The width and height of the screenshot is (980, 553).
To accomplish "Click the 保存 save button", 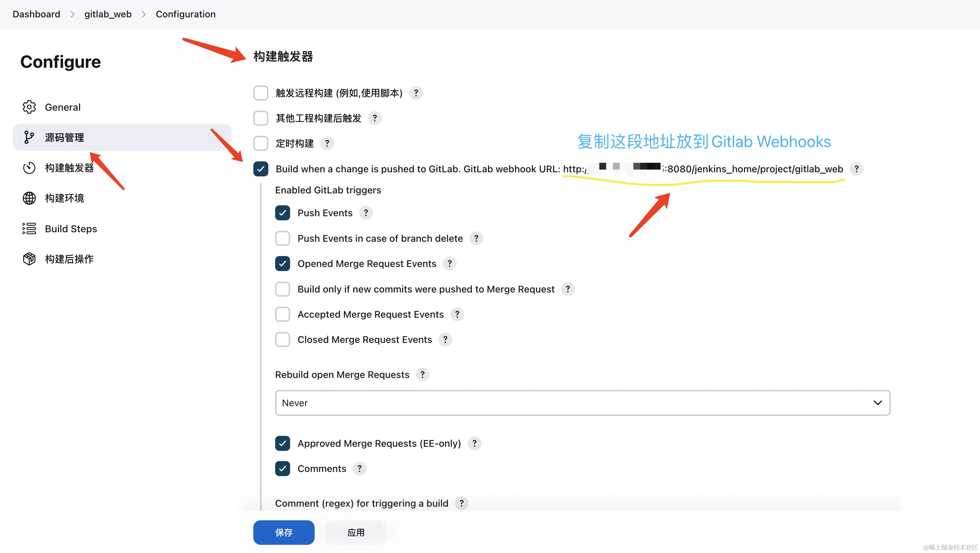I will pyautogui.click(x=283, y=533).
